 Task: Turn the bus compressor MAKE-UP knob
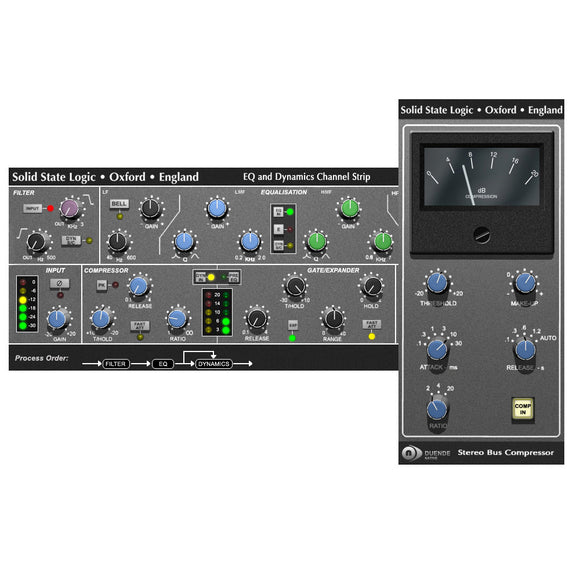click(525, 283)
